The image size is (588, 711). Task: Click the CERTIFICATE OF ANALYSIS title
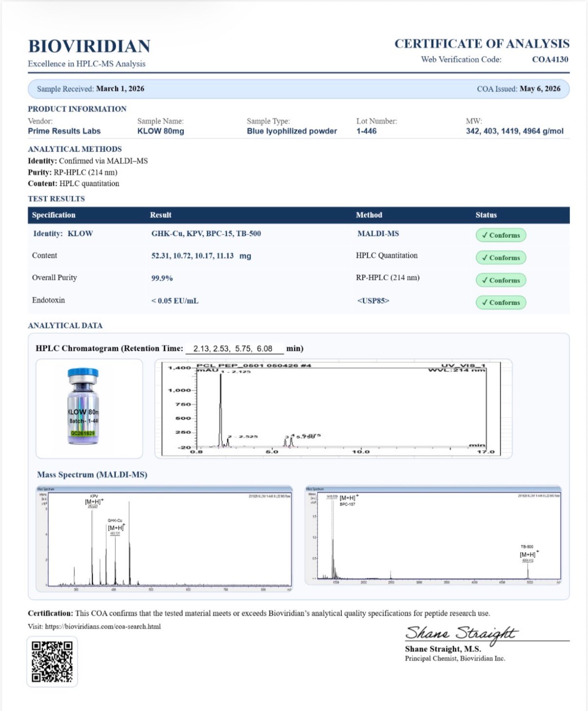point(482,44)
